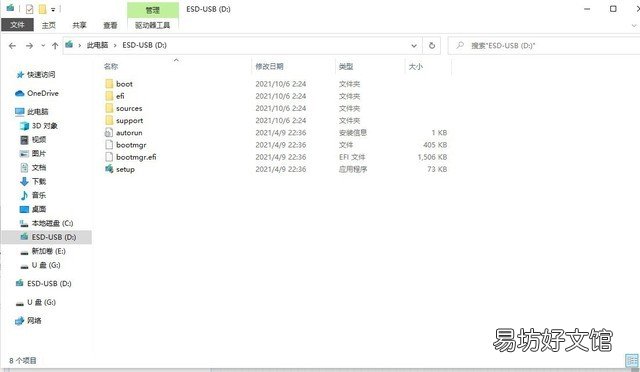Select 图片 in the sidebar
Image resolution: width=640 pixels, height=372 pixels.
pyautogui.click(x=39, y=154)
